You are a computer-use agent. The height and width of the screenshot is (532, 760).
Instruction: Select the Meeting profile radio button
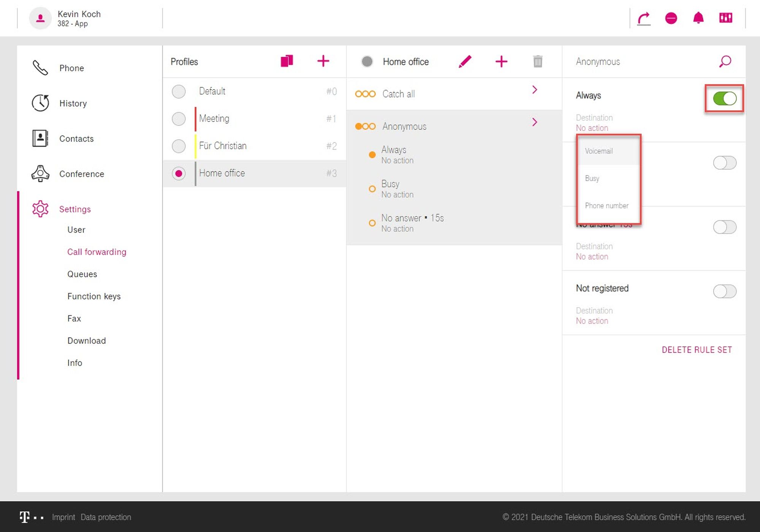pyautogui.click(x=179, y=119)
